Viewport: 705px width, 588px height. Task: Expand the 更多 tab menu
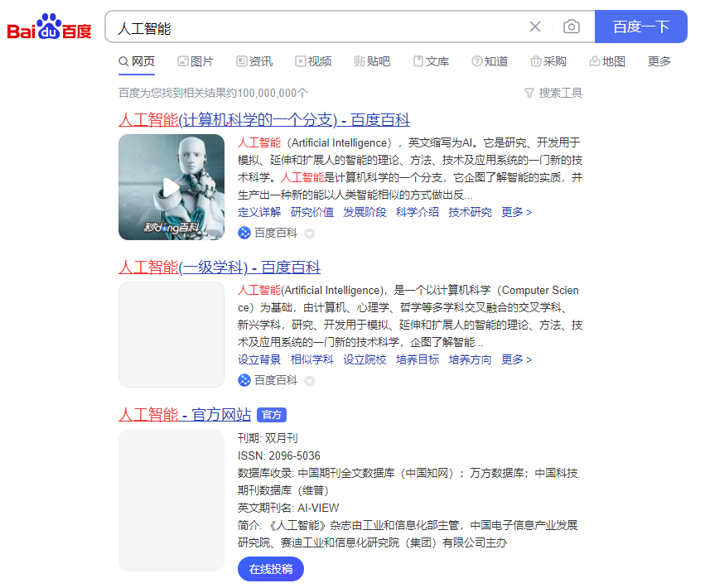pos(659,61)
